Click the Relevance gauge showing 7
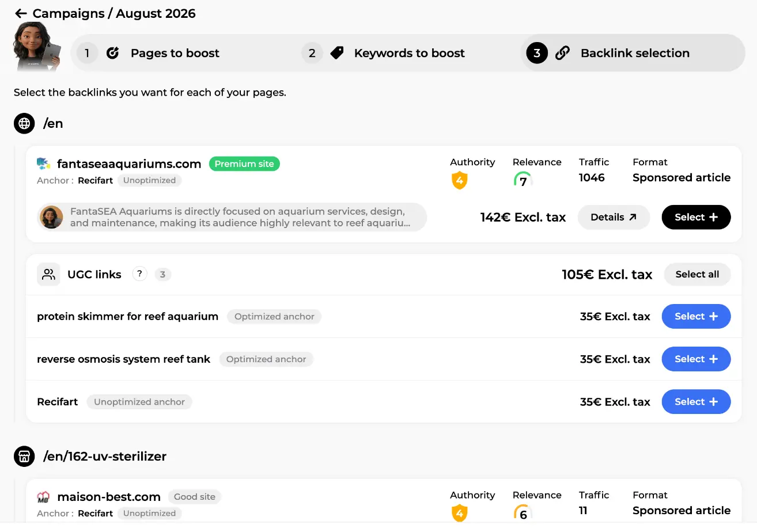This screenshot has width=757, height=532. [x=523, y=180]
